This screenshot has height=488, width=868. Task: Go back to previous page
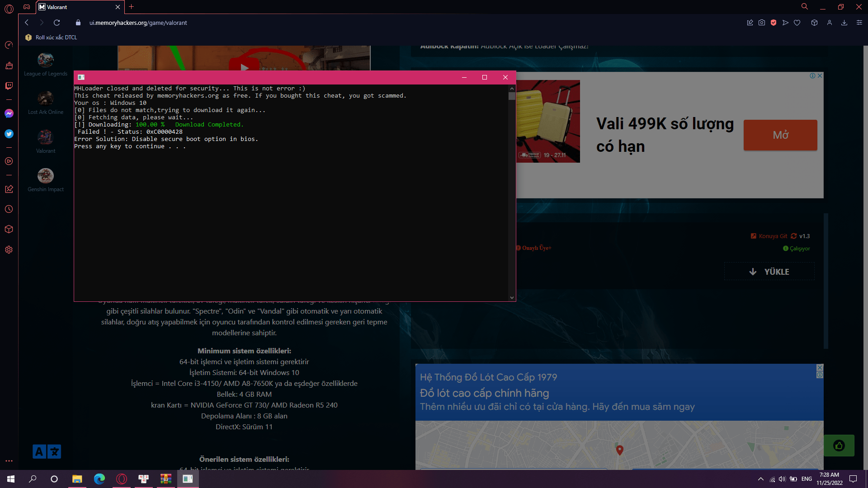27,23
